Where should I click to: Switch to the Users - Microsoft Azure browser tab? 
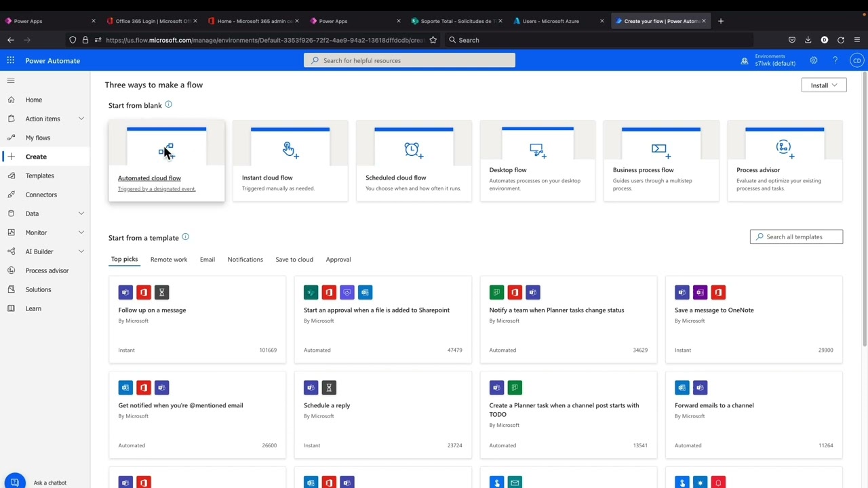[x=559, y=21]
